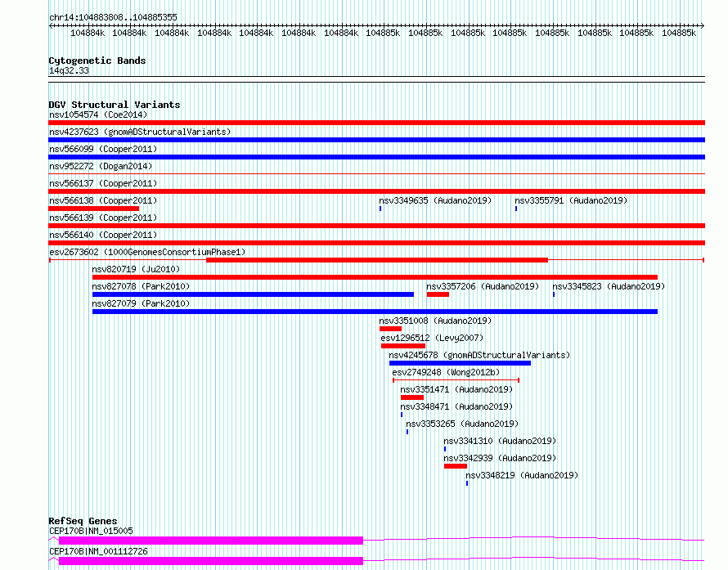This screenshot has width=728, height=570.
Task: Click the blue bar under nsv566099
Action: tap(376, 157)
